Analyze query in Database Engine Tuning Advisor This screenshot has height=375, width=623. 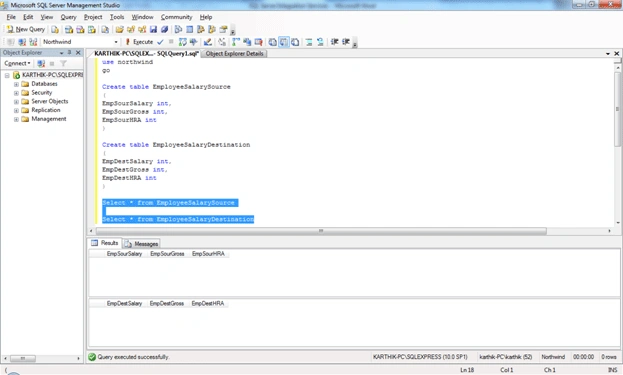(193, 42)
